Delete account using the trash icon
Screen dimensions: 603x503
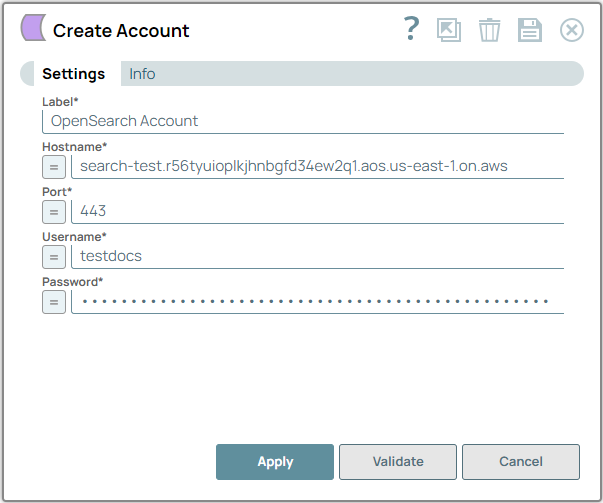point(489,30)
